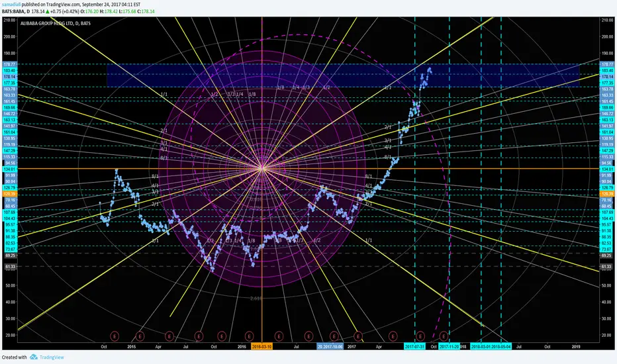617x364 pixels.
Task: Click the 2017 year label on time axis
Action: tap(352, 347)
